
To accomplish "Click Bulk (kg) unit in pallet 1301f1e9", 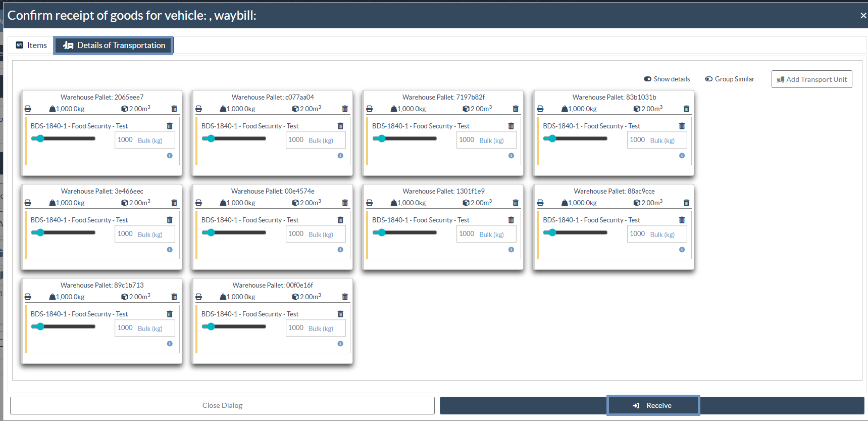I will [491, 235].
